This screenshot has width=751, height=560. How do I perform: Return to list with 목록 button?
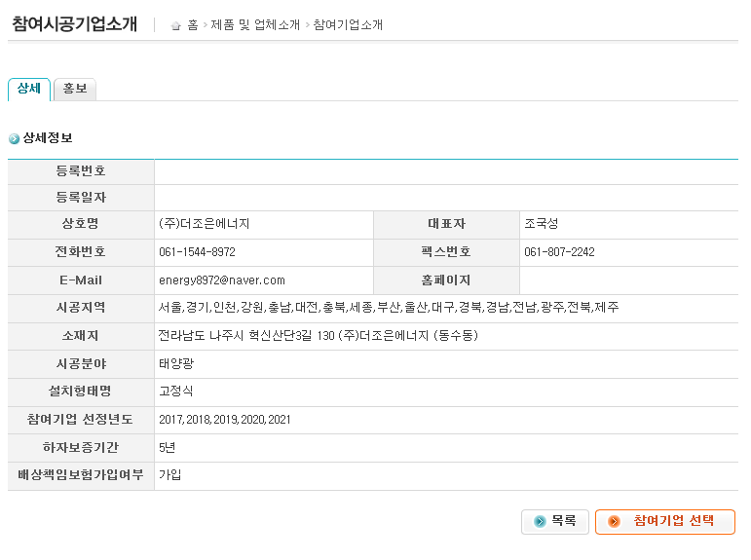click(554, 521)
